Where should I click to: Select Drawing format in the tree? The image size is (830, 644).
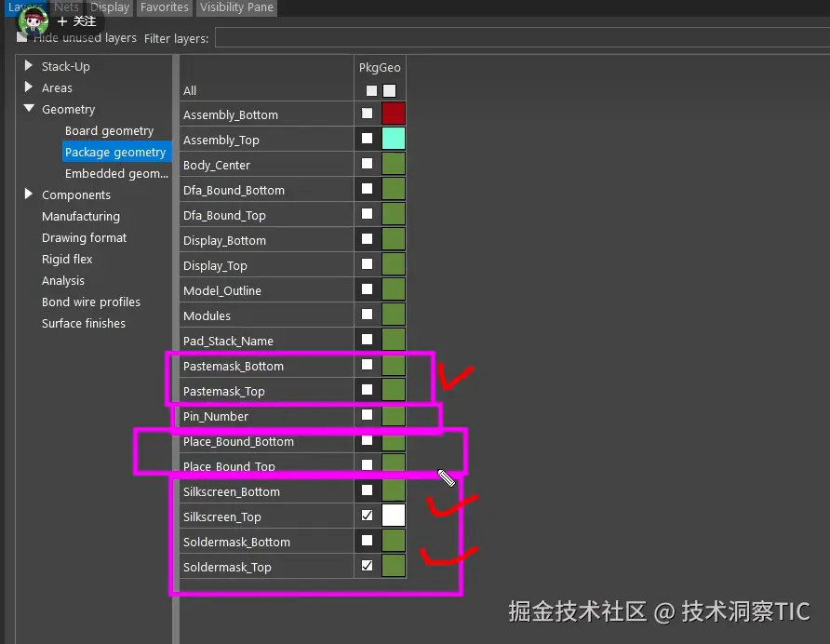84,238
